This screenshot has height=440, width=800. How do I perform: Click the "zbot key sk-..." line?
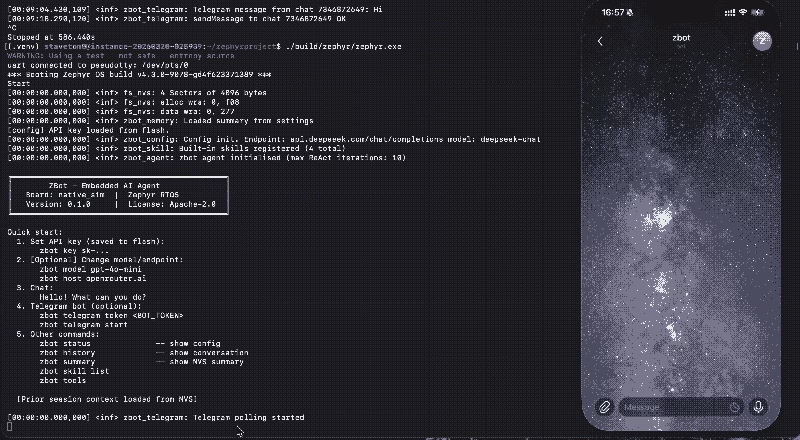[x=74, y=251]
